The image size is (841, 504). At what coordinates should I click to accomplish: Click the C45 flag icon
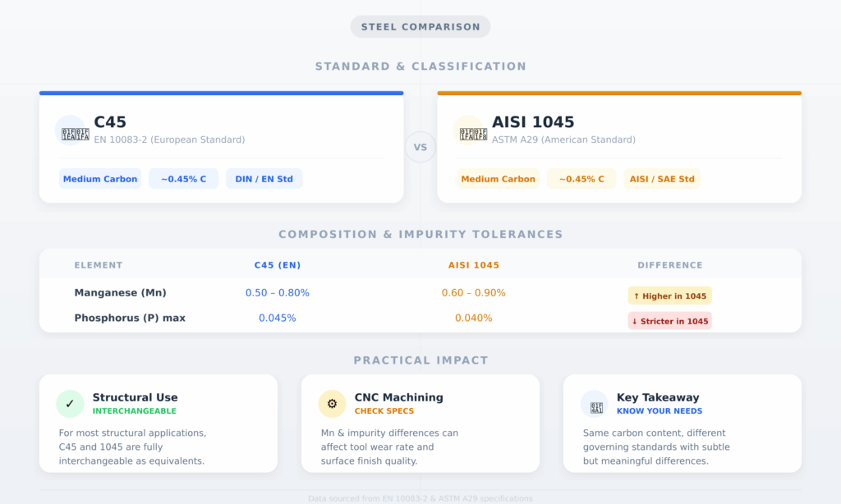71,130
